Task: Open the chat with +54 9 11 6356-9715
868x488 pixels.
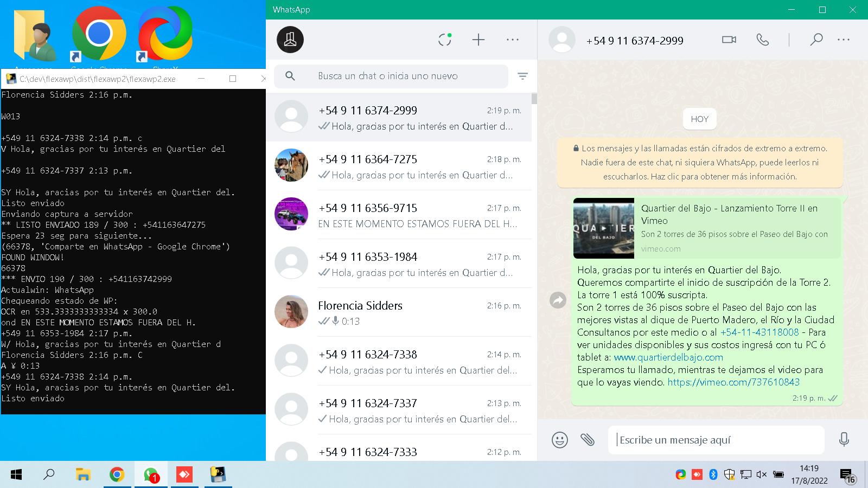Action: (399, 215)
